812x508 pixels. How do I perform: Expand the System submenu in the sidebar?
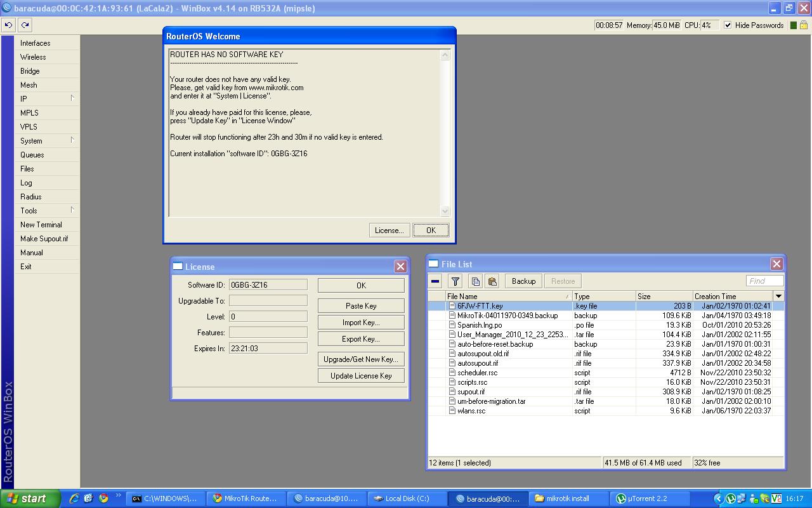click(x=47, y=140)
